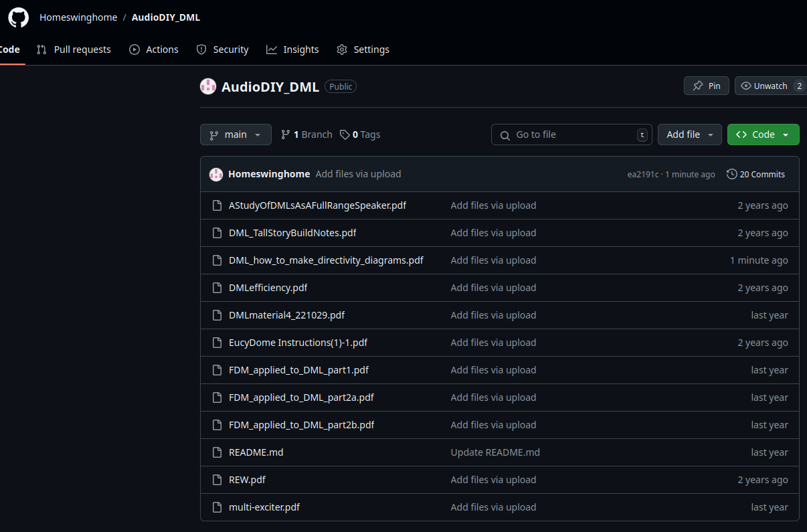
Task: Open EucyDome Instructions(1)-1.pdf
Action: click(x=298, y=343)
